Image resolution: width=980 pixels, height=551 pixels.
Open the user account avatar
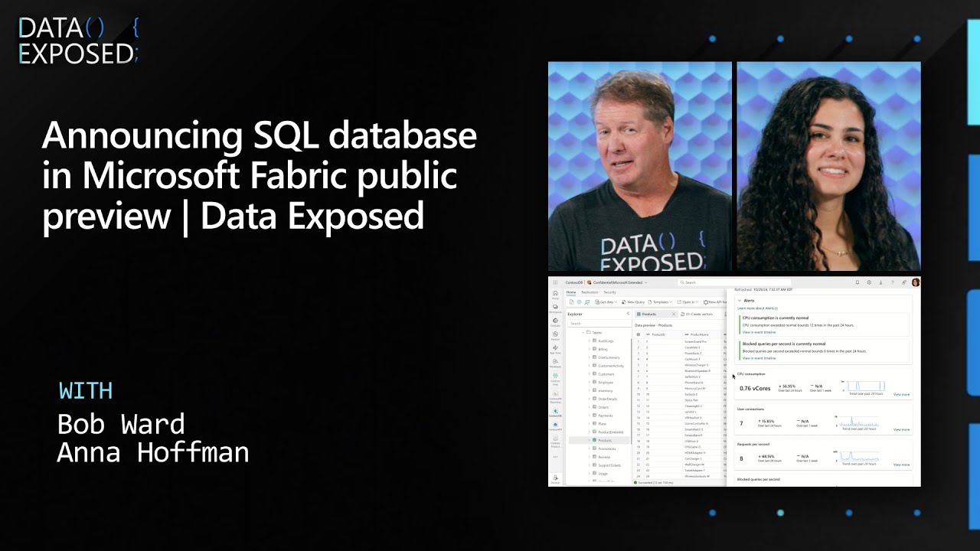pos(916,282)
